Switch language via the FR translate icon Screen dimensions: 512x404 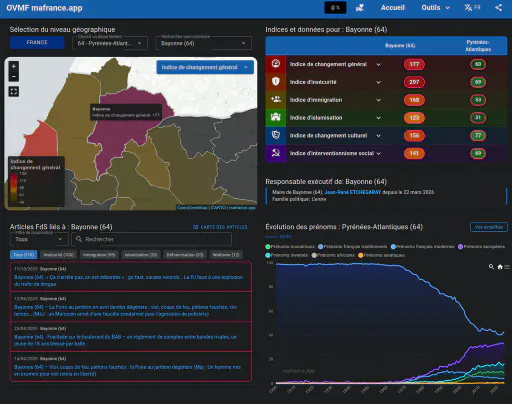(x=472, y=8)
